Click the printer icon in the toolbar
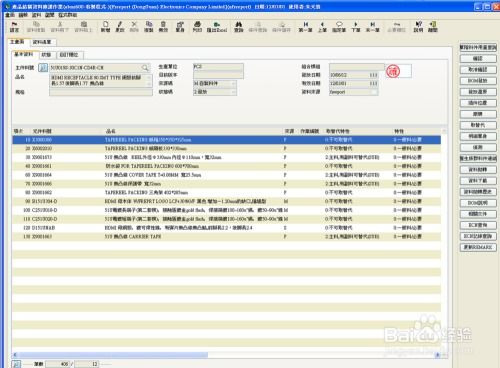 point(197,27)
